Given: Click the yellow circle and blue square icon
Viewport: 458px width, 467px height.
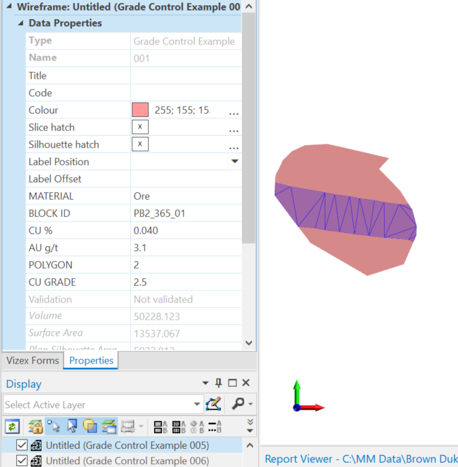Looking at the screenshot, I should tap(90, 426).
